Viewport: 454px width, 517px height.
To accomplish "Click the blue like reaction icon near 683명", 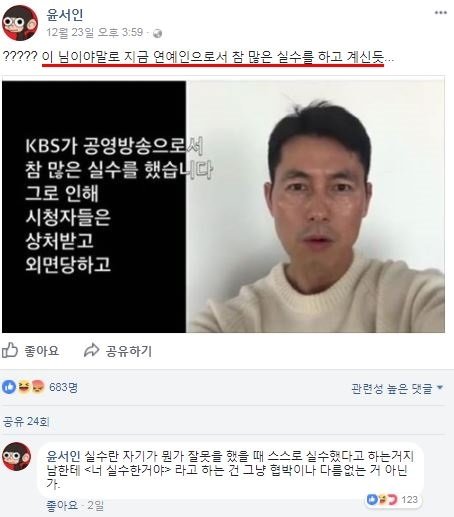I will click(9, 387).
